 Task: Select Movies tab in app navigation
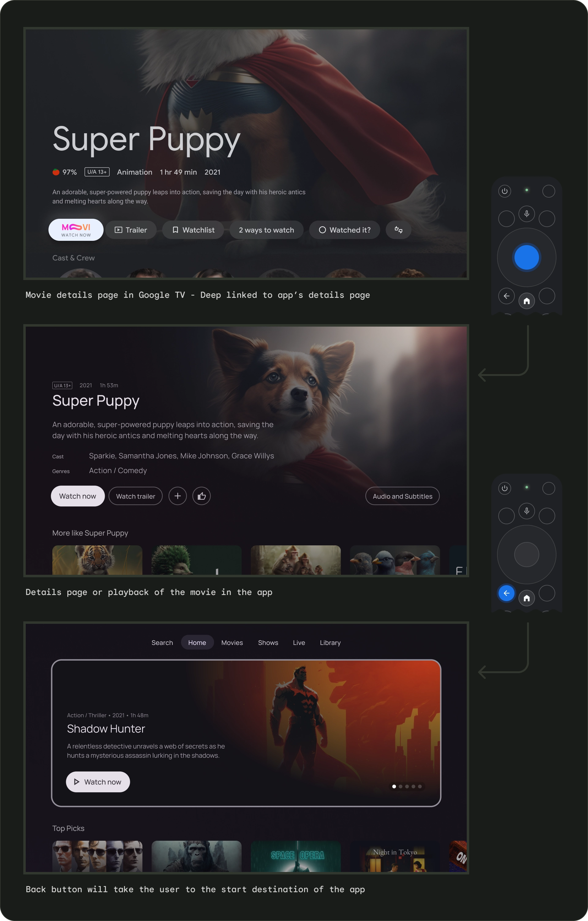[x=232, y=642]
